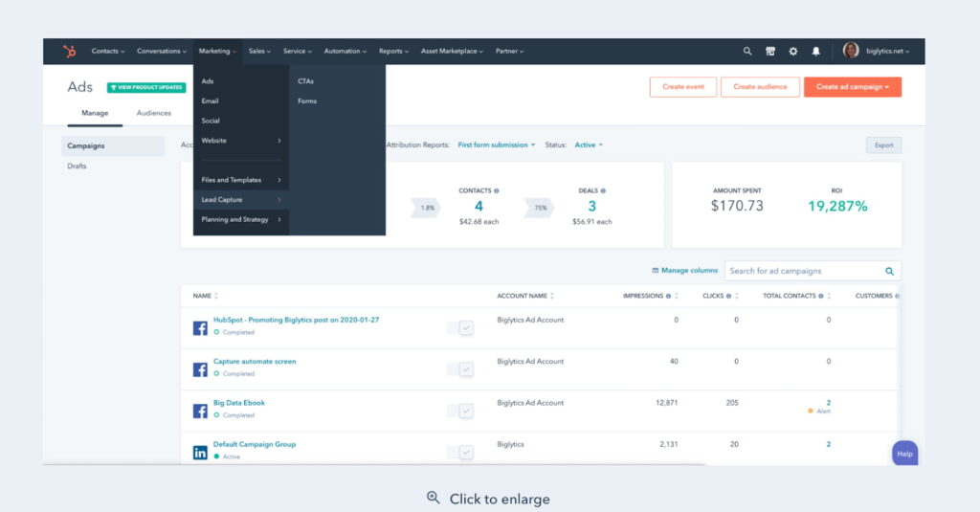Open the Automation navigation dropdown

(345, 52)
